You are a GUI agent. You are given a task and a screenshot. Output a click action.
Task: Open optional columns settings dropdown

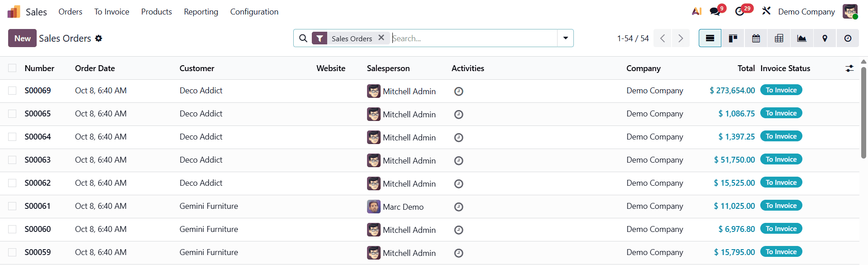point(849,68)
